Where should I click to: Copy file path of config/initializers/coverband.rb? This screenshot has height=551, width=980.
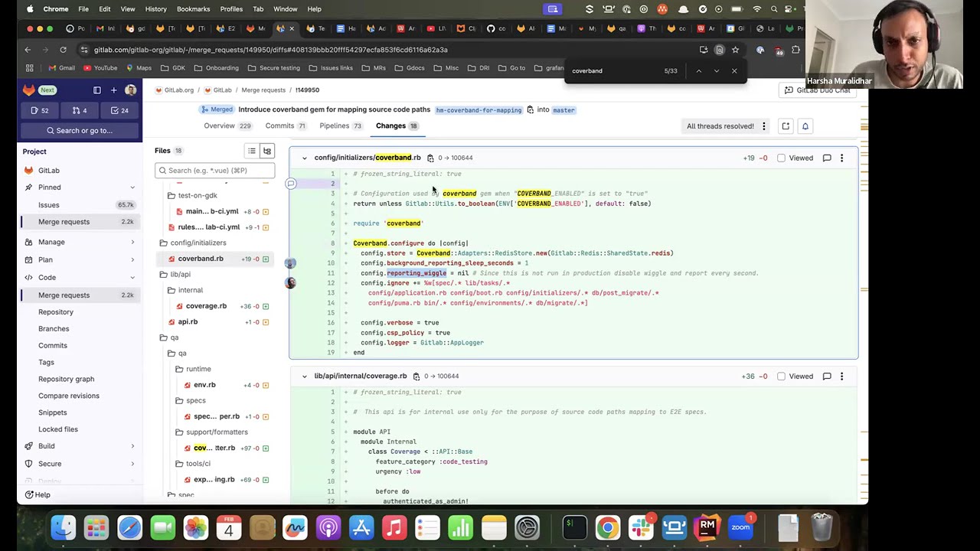point(430,158)
